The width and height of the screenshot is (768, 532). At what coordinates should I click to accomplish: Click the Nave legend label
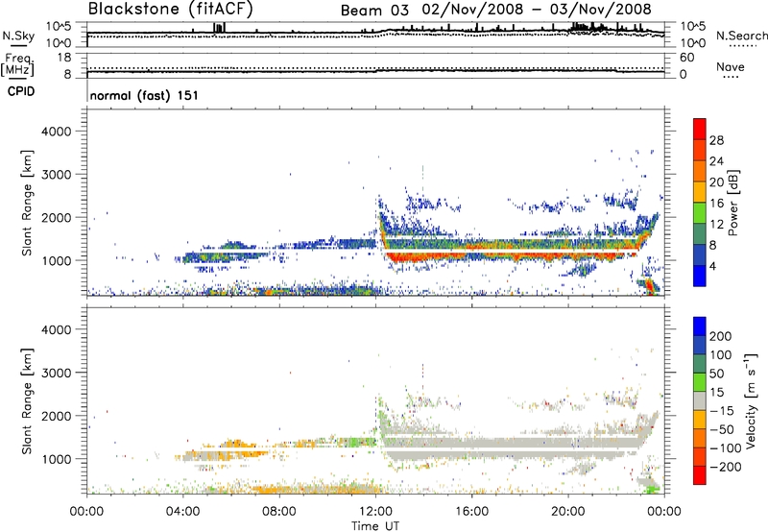[730, 66]
